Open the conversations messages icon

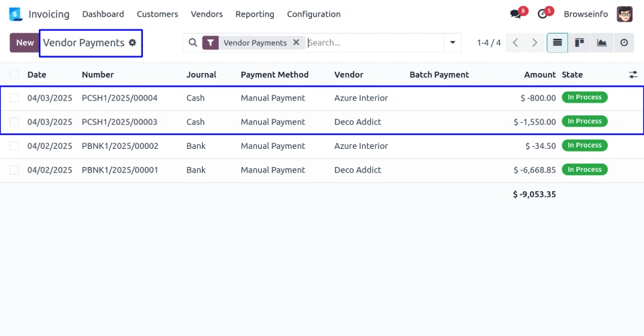pos(515,14)
